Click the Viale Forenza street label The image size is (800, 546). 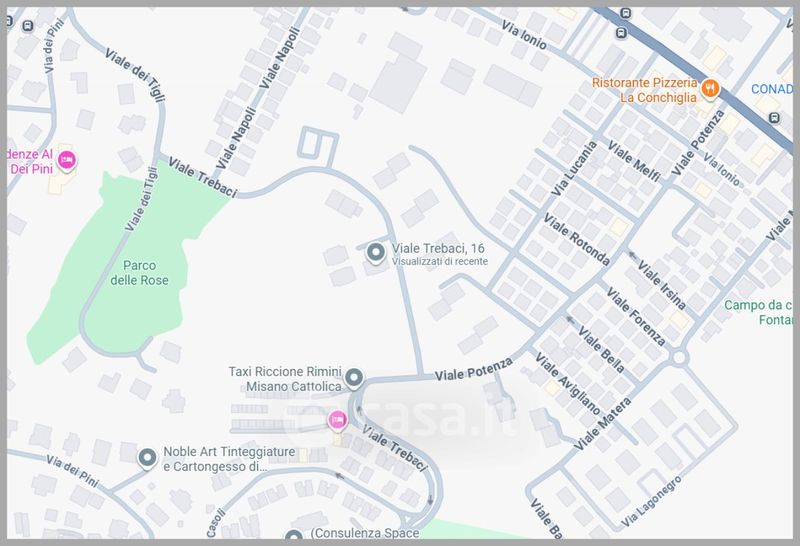tap(635, 315)
